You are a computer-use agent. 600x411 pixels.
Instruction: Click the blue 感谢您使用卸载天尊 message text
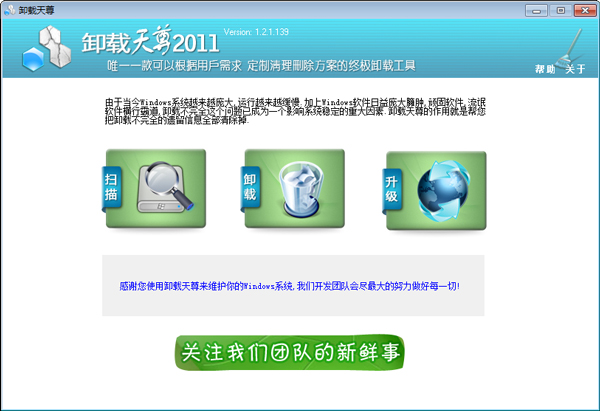[290, 286]
